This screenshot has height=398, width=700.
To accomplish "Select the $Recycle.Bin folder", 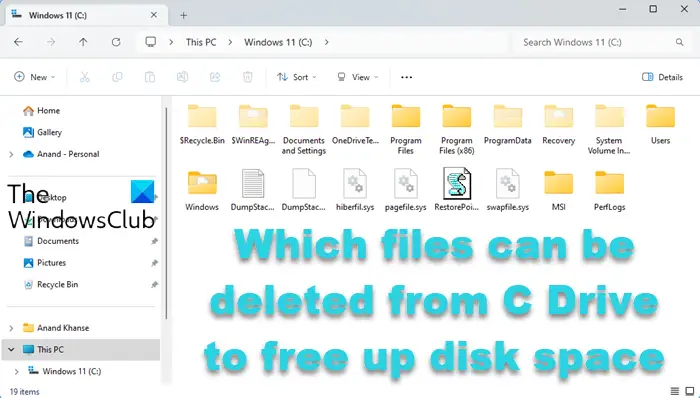I will (x=202, y=125).
